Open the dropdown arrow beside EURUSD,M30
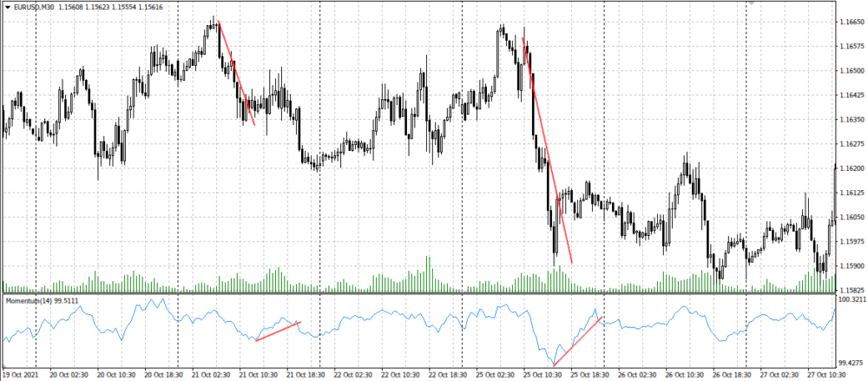The image size is (868, 381). 6,6
